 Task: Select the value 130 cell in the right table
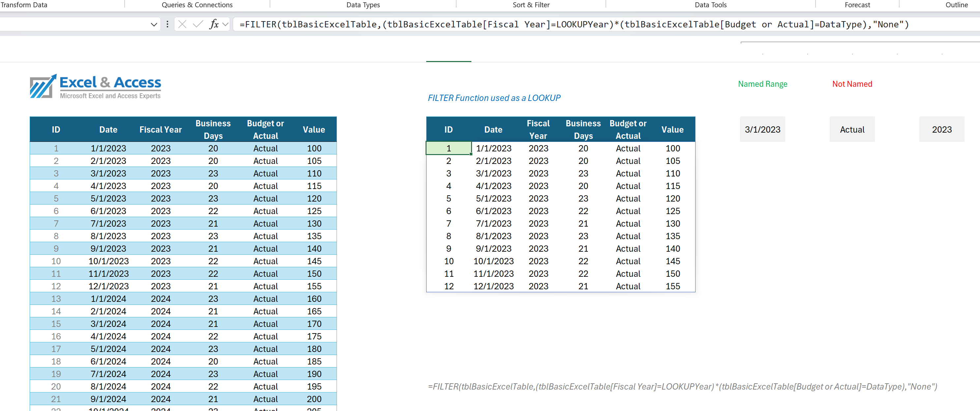[x=672, y=223]
